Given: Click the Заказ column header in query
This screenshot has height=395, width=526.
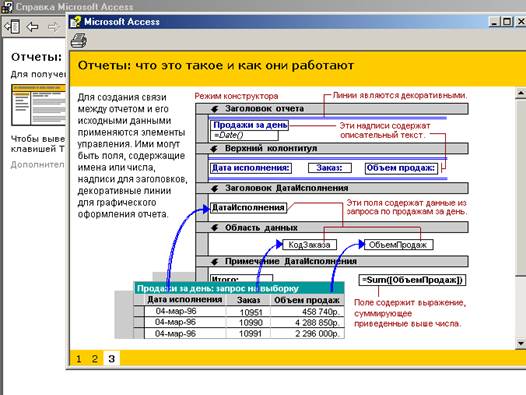Looking at the screenshot, I should click(x=249, y=300).
